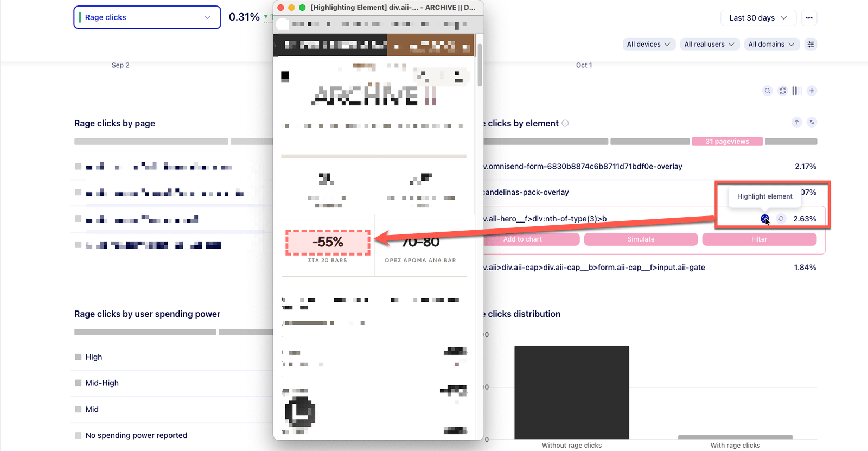Click the With rage clicks chart bar
The image size is (868, 451).
(x=735, y=437)
